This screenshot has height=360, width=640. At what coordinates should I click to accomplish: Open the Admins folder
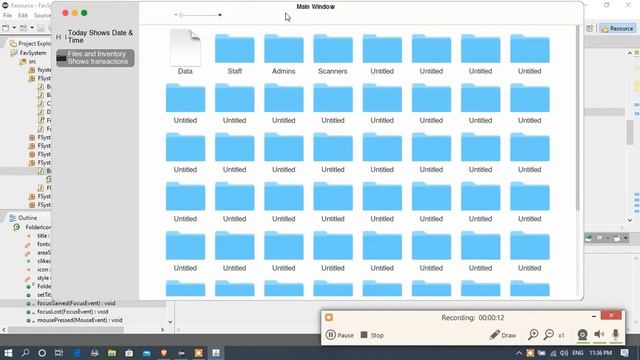pos(284,49)
